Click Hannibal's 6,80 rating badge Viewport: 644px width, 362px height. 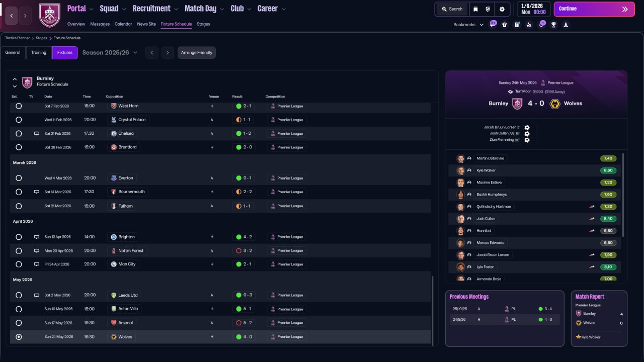tap(608, 231)
